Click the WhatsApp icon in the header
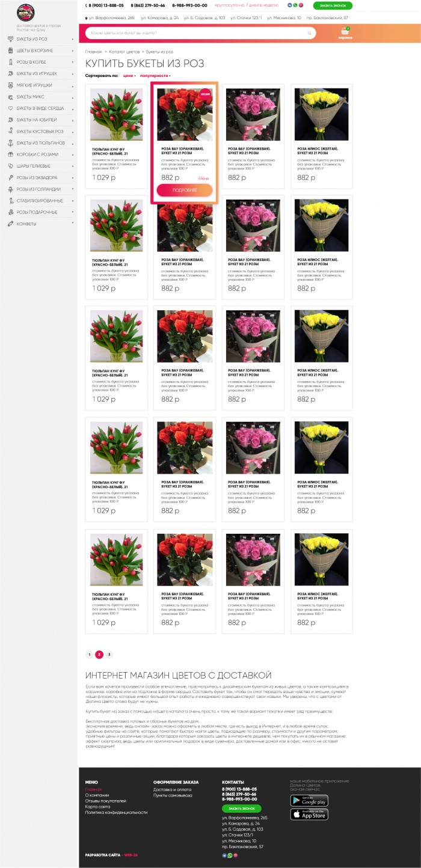421x868 pixels. (x=295, y=5)
